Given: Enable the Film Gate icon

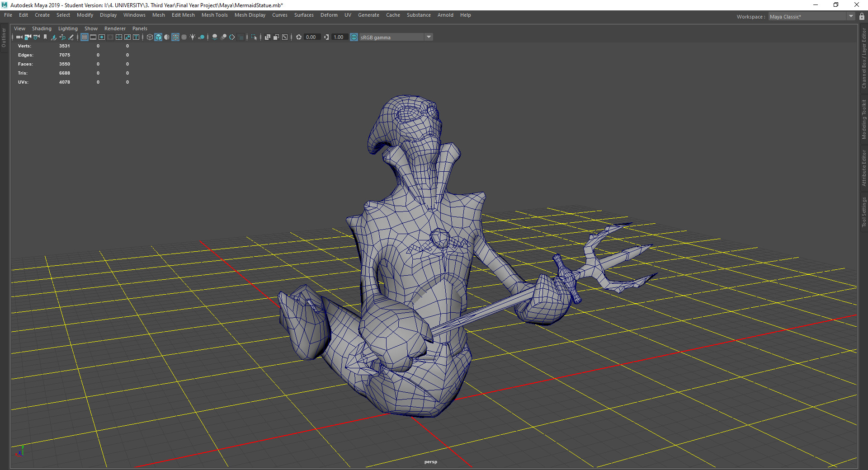Looking at the screenshot, I should coord(93,37).
